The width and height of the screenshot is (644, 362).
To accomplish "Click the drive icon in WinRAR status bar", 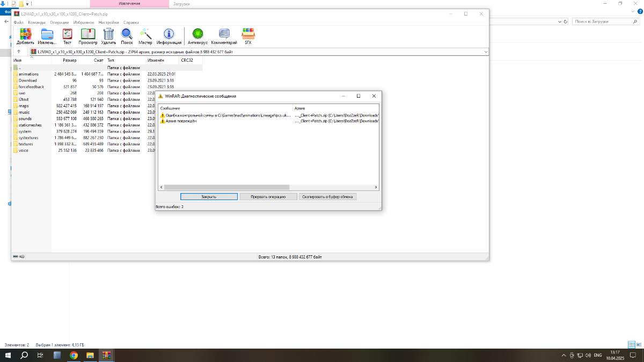I will [x=16, y=257].
